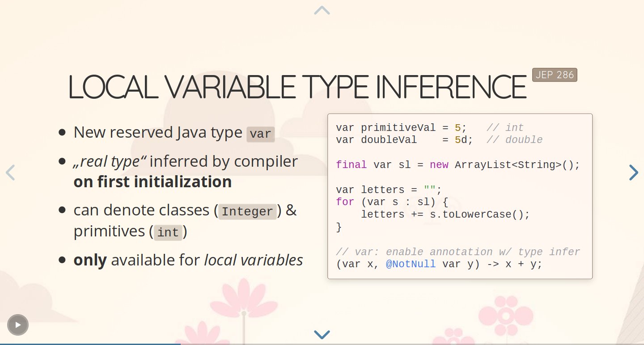
Task: Click ArrayList<String>() in the code sample
Action: [x=517, y=165]
